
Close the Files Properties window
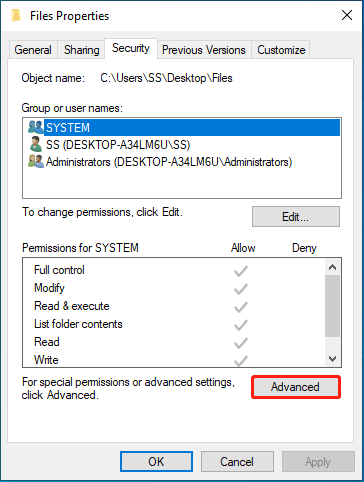pos(347,15)
